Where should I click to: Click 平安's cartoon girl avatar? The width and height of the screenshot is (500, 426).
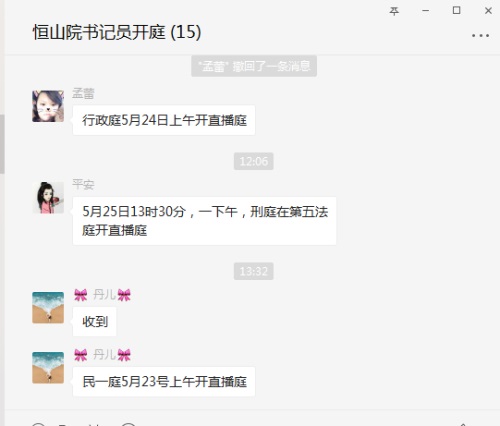point(48,198)
